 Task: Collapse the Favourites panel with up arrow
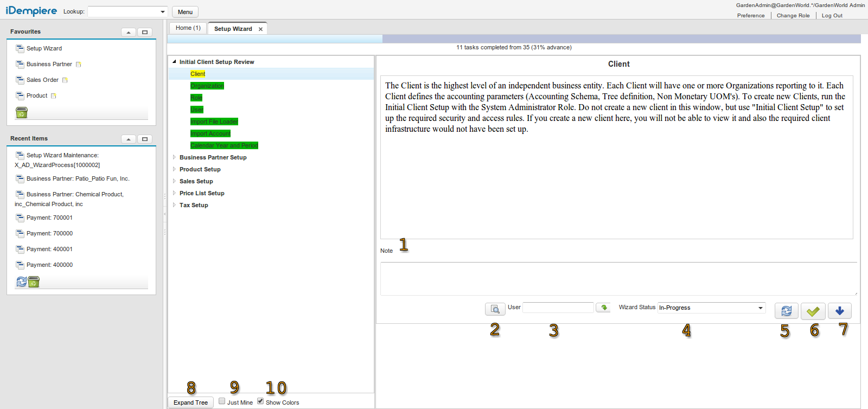tap(129, 32)
